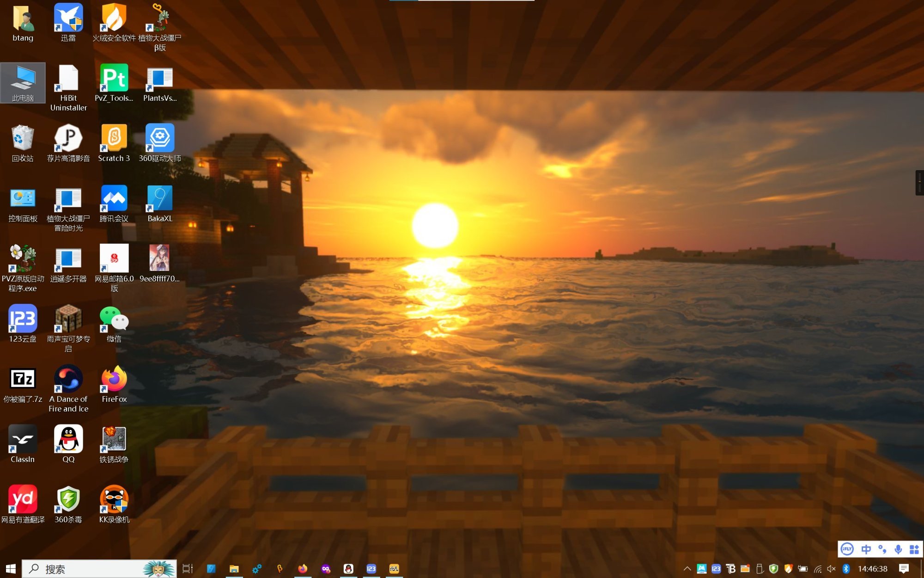Switch to QQ in the taskbar
The height and width of the screenshot is (578, 924).
coord(348,569)
